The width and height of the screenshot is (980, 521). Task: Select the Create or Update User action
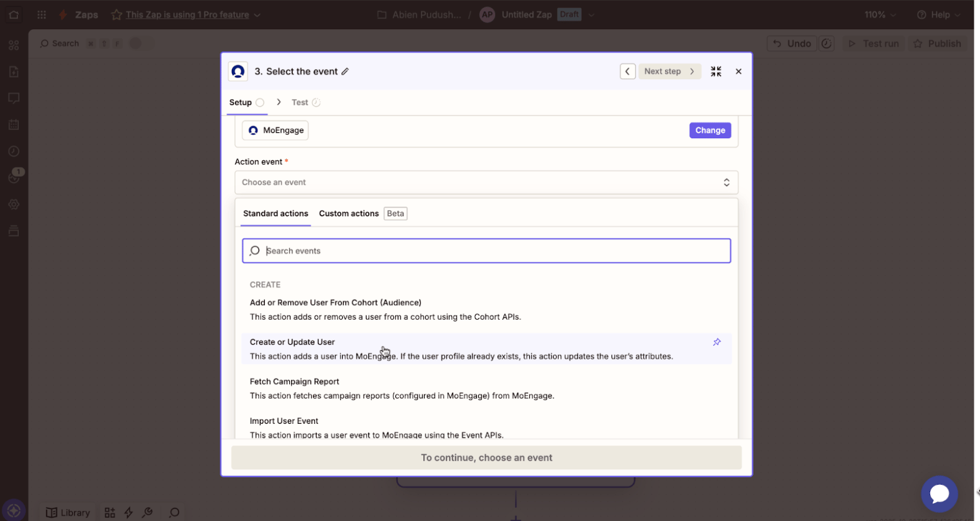click(486, 349)
